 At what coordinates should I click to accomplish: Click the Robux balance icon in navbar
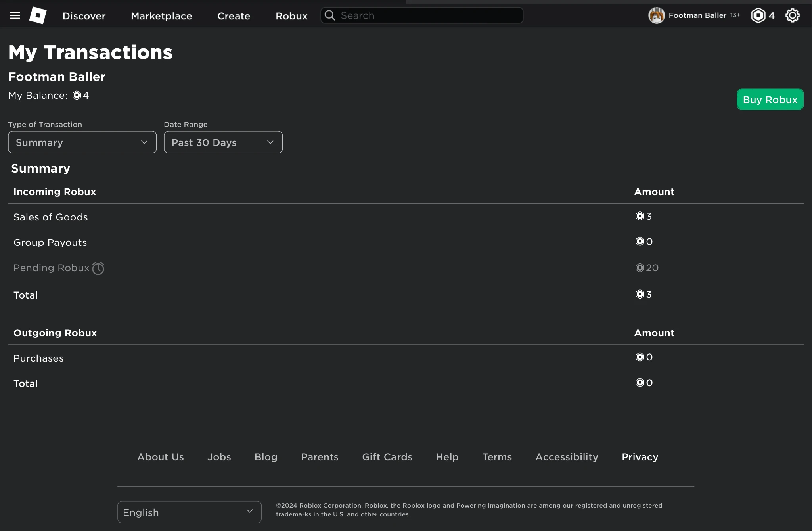(758, 15)
